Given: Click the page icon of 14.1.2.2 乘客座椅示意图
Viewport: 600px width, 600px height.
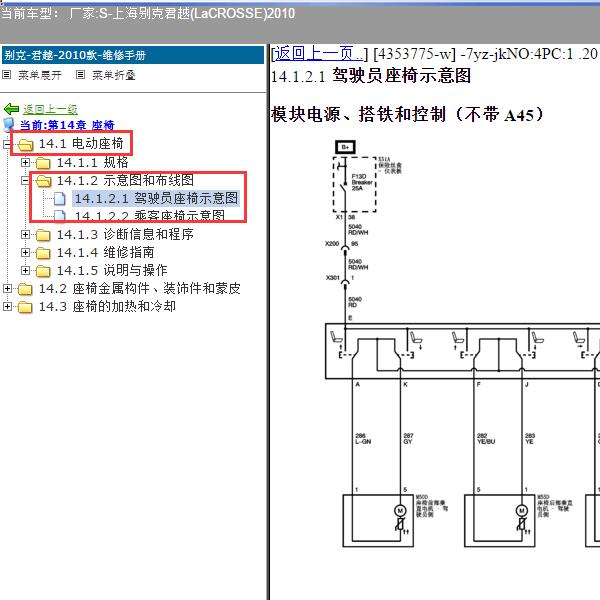Looking at the screenshot, I should click(59, 215).
